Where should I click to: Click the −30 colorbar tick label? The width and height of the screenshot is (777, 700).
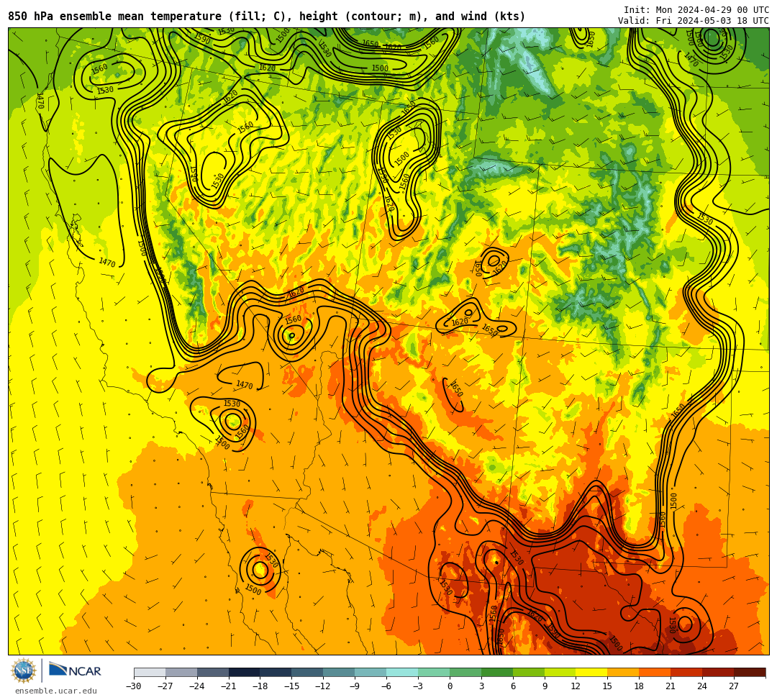pos(134,686)
